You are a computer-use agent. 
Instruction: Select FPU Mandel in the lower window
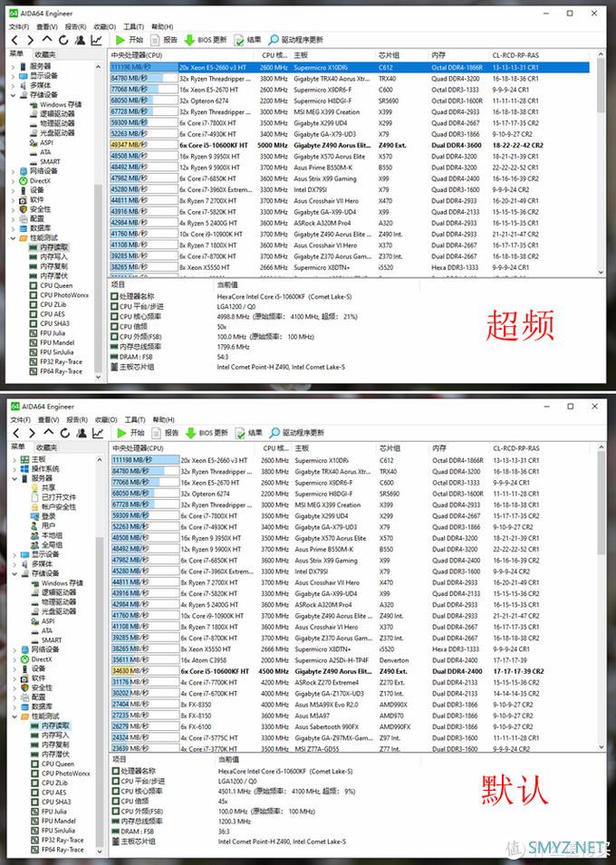(58, 821)
